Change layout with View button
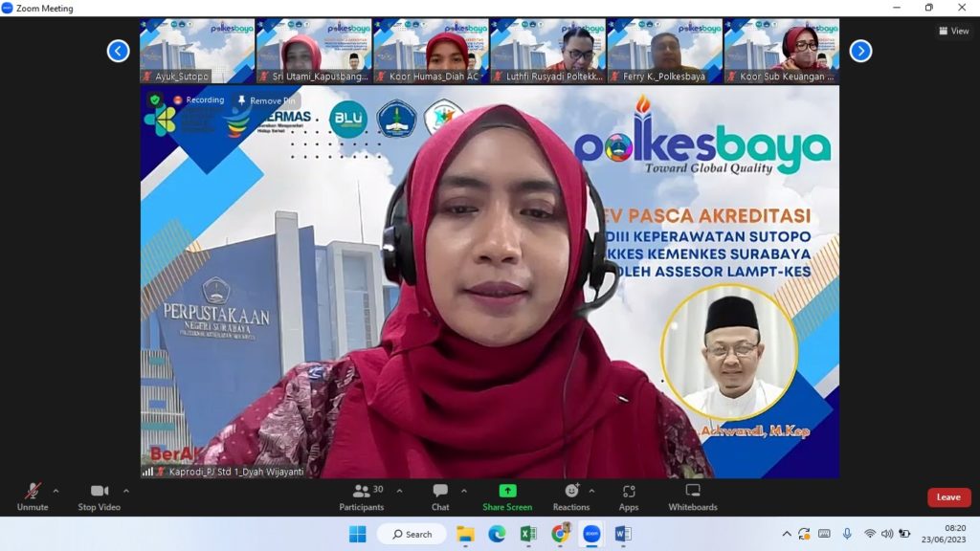The width and height of the screenshot is (980, 551). point(954,31)
